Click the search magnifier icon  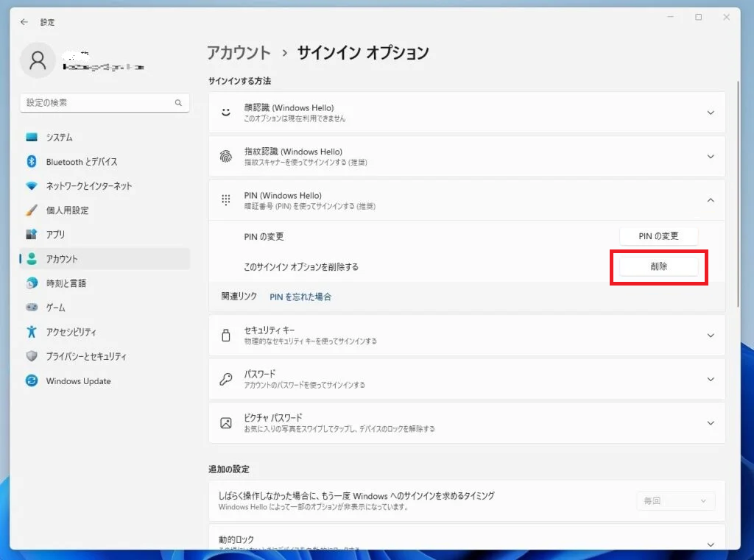click(x=178, y=103)
